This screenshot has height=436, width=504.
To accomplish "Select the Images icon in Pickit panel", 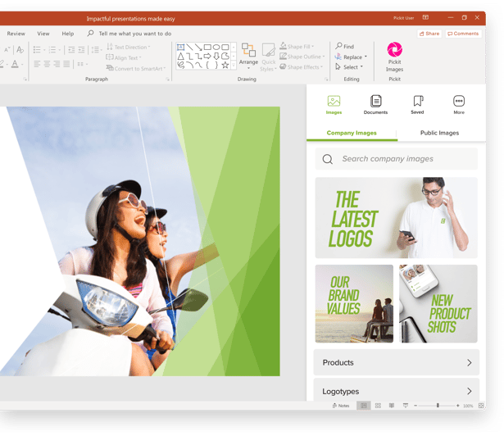I will pyautogui.click(x=334, y=104).
